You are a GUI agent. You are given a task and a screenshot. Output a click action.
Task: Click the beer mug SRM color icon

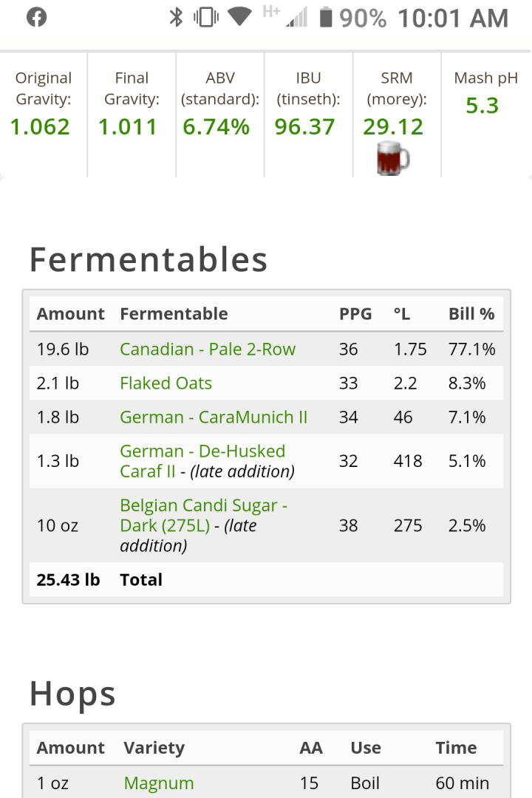pyautogui.click(x=392, y=158)
